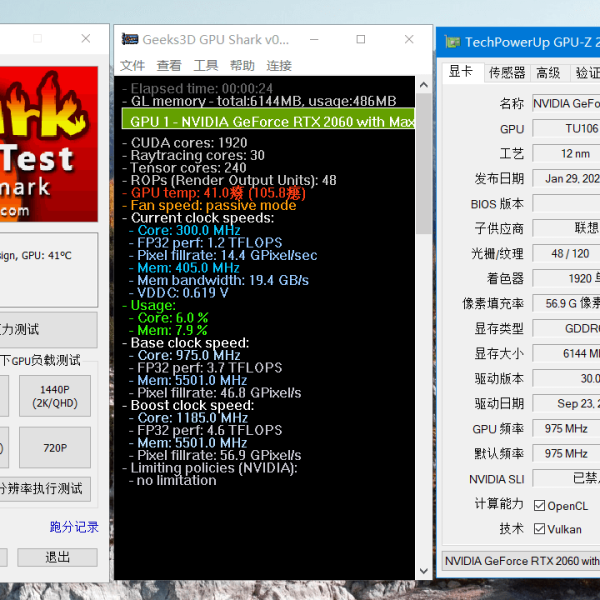Click the 'GPU temp: 41.0' line
This screenshot has height=600, width=600.
[214, 193]
